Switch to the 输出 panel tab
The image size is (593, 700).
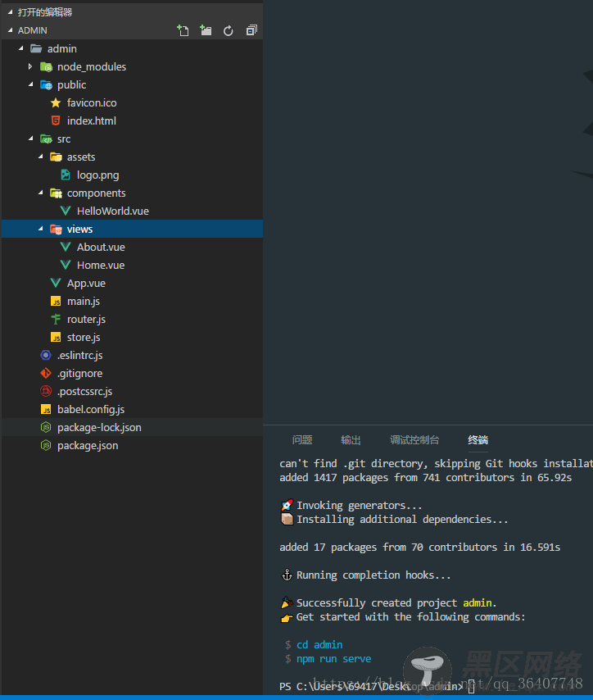[x=351, y=440]
